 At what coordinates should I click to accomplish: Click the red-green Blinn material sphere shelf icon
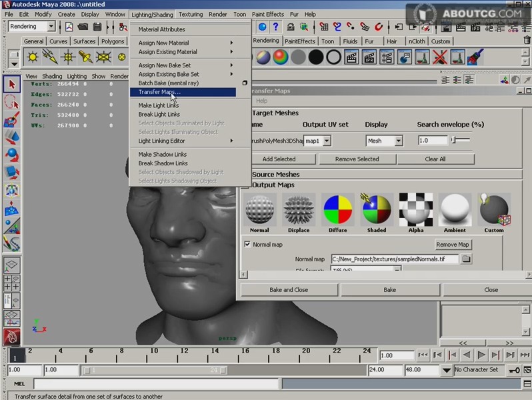[x=280, y=57]
